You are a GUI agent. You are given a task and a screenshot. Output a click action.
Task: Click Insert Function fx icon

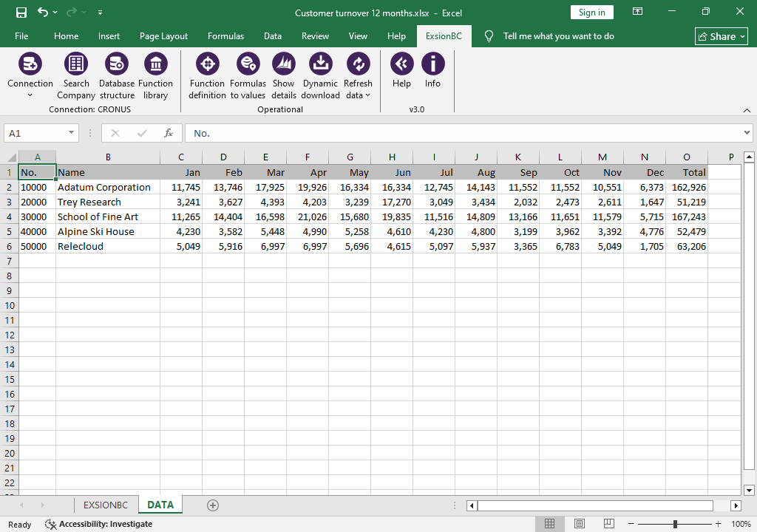pyautogui.click(x=168, y=133)
